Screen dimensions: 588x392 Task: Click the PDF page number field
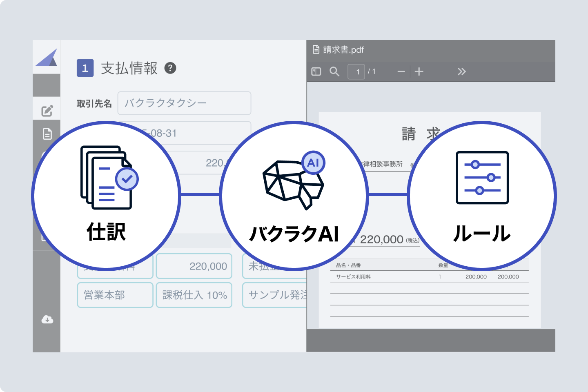click(x=356, y=72)
